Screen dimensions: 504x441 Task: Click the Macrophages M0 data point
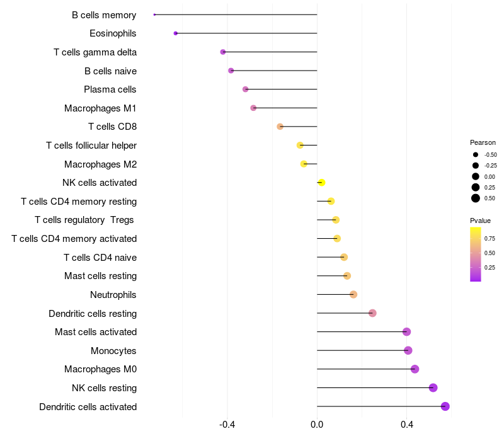pyautogui.click(x=415, y=369)
